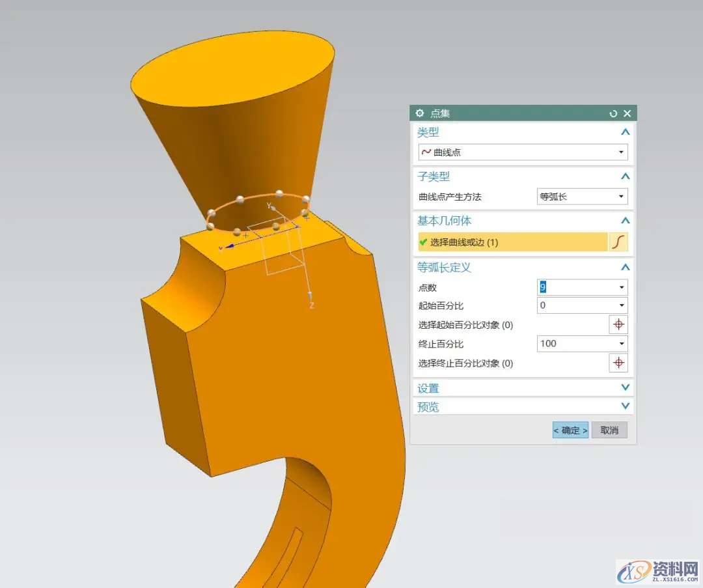Click the 点数 input field
Screen dimensions: 703x588
click(576, 287)
